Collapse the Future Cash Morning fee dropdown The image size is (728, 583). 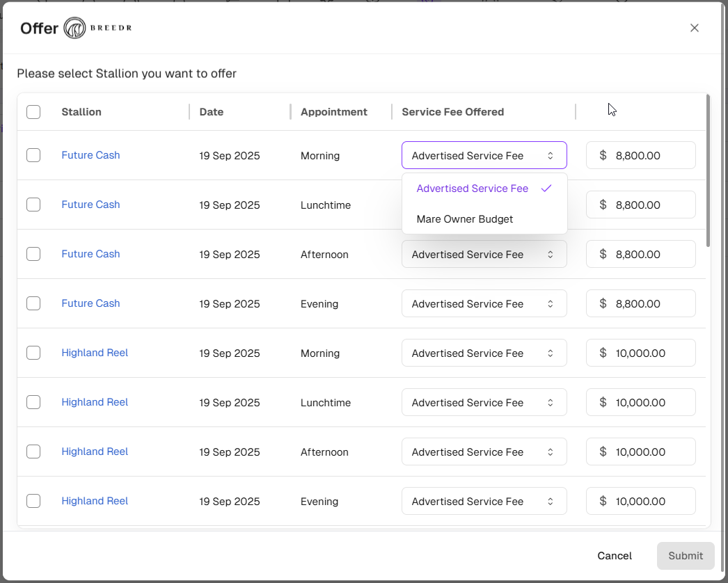tap(484, 156)
